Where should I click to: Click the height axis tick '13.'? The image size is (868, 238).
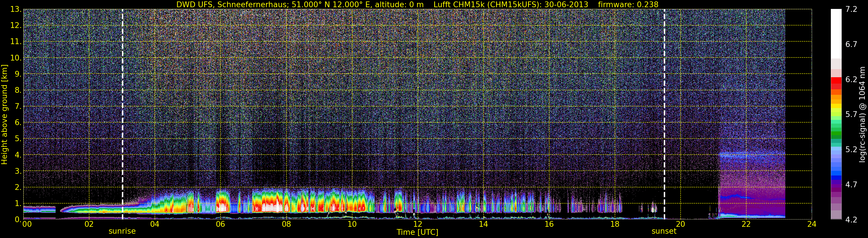pos(16,9)
